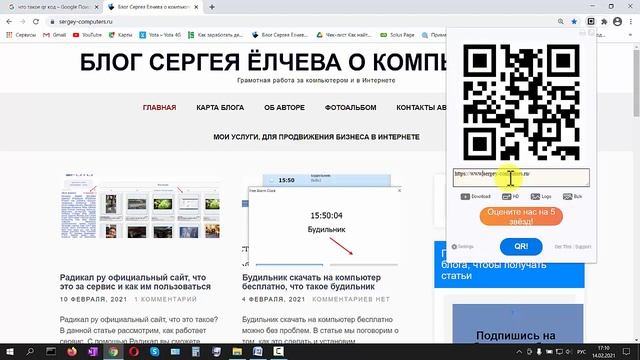
Task: Click the Download option in QR popup
Action: point(476,196)
